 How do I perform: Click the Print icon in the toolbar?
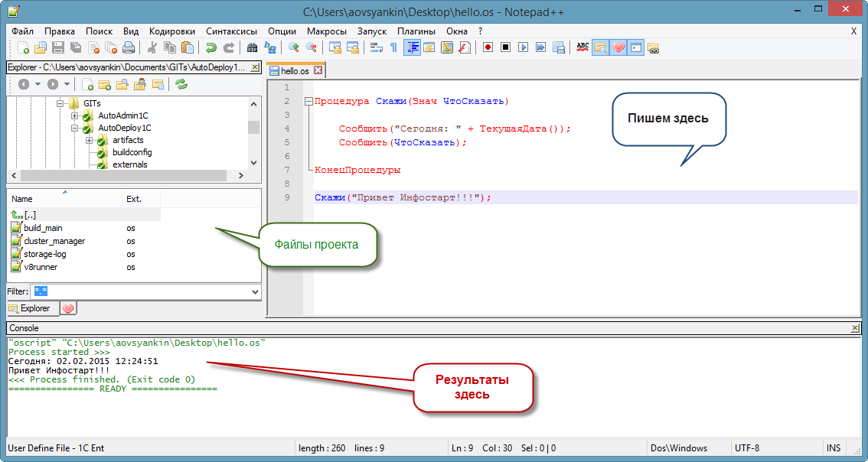coord(129,47)
